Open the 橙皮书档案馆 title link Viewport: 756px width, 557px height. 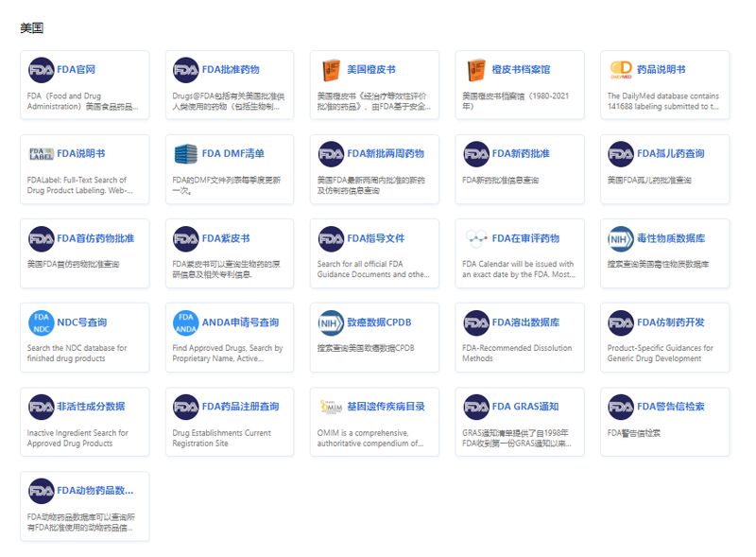[x=521, y=69]
